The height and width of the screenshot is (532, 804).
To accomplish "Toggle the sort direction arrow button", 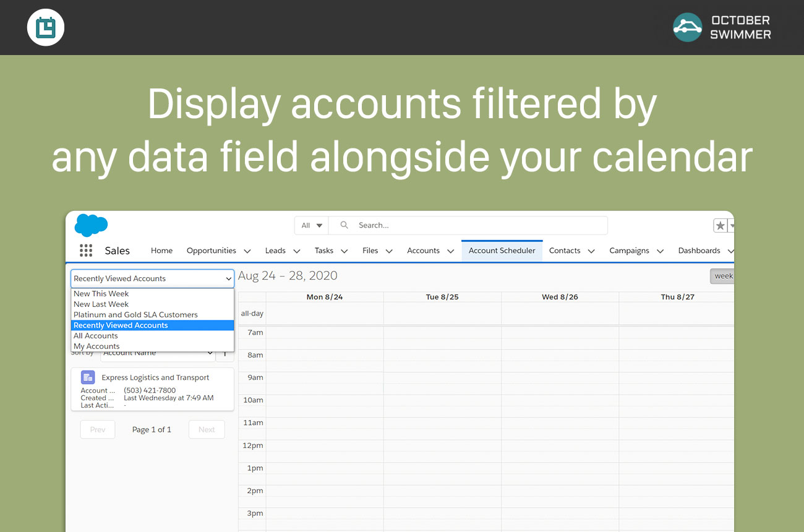I will 226,353.
